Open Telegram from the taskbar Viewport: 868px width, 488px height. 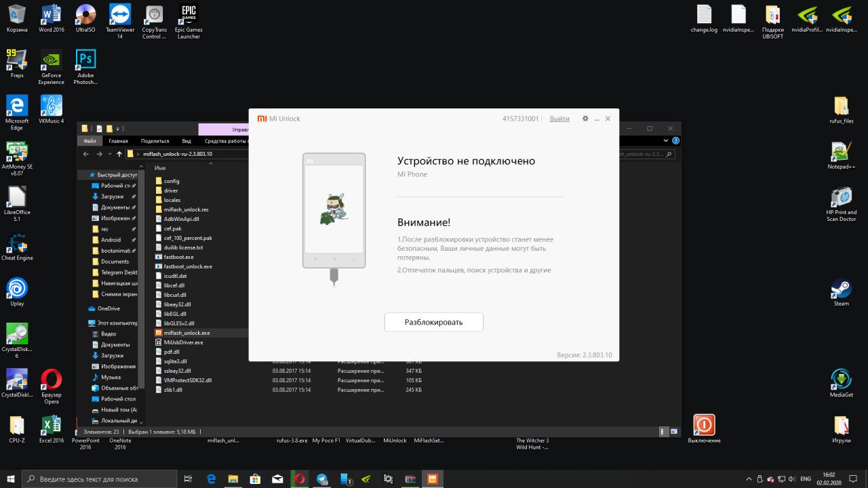click(x=321, y=479)
